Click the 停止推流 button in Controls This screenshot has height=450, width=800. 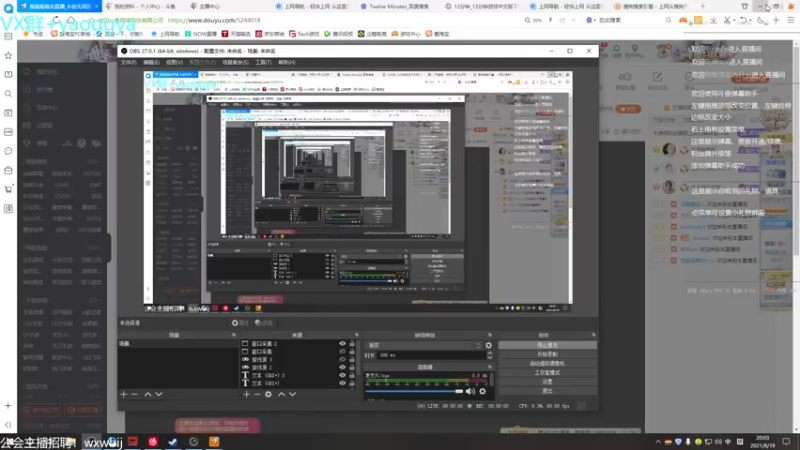(x=547, y=345)
